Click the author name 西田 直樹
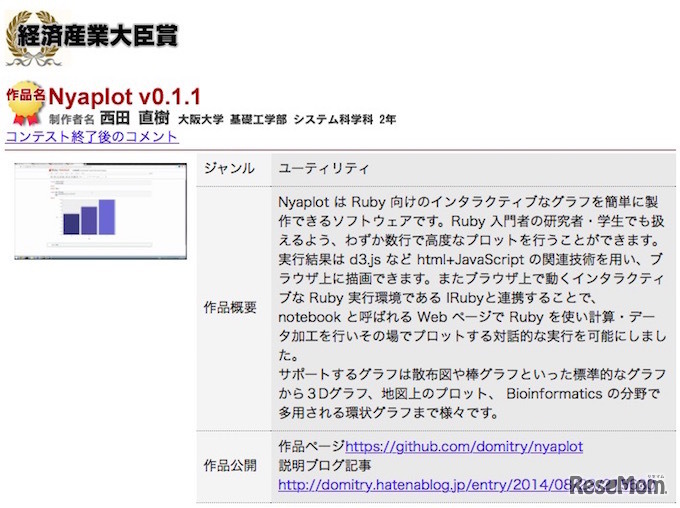Screen dimensions: 680x508 (134, 118)
